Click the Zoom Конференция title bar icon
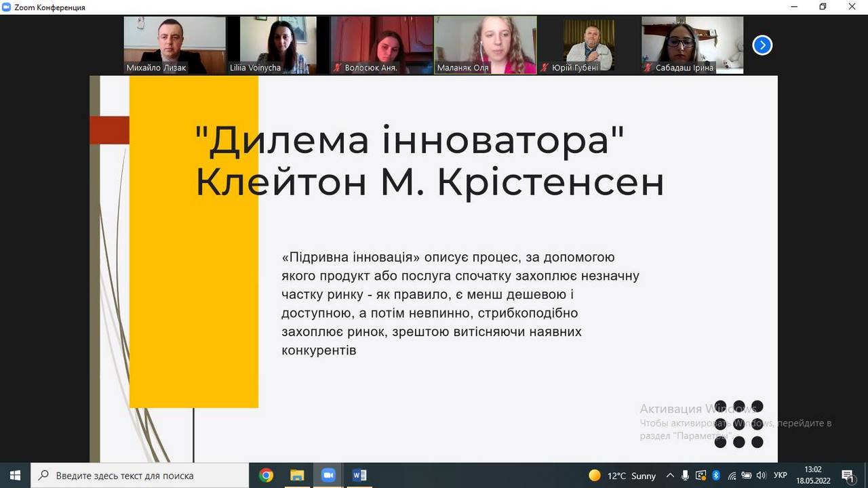 7,7
